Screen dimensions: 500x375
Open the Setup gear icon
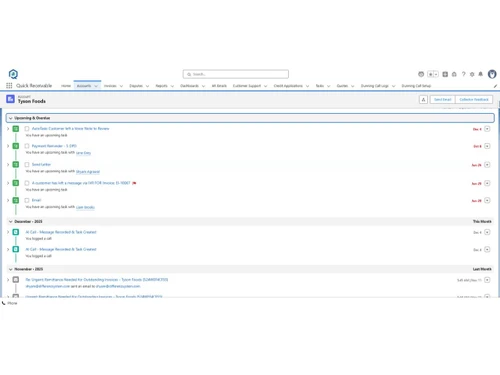coord(472,74)
